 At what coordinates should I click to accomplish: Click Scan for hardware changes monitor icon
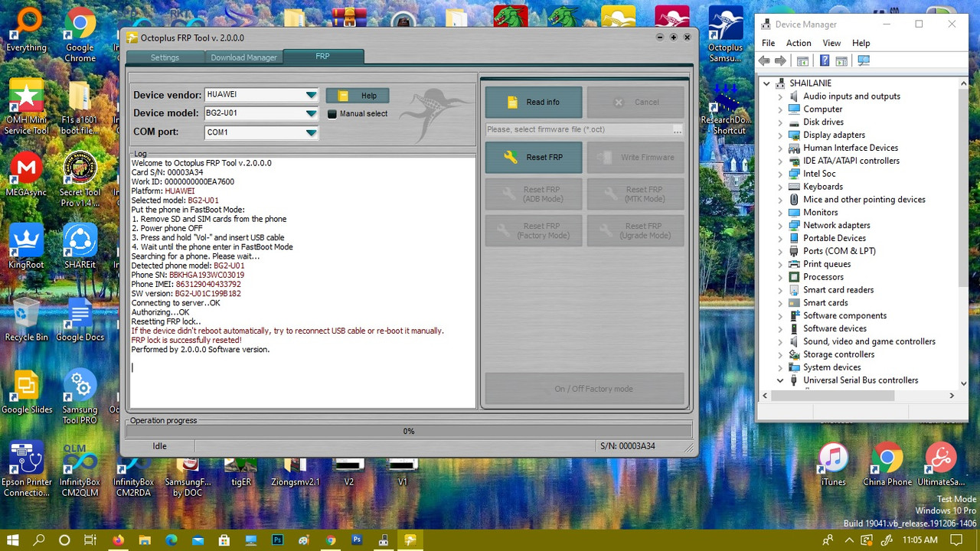pos(864,61)
